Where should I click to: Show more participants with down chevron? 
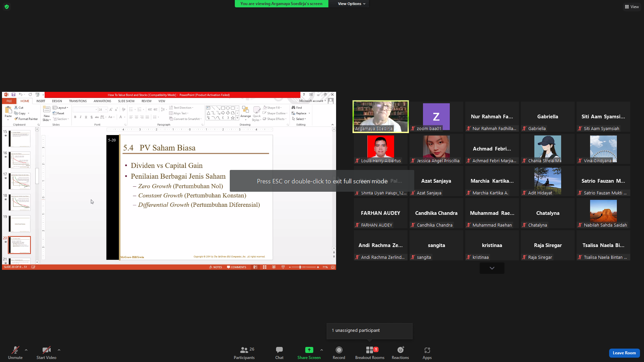492,268
